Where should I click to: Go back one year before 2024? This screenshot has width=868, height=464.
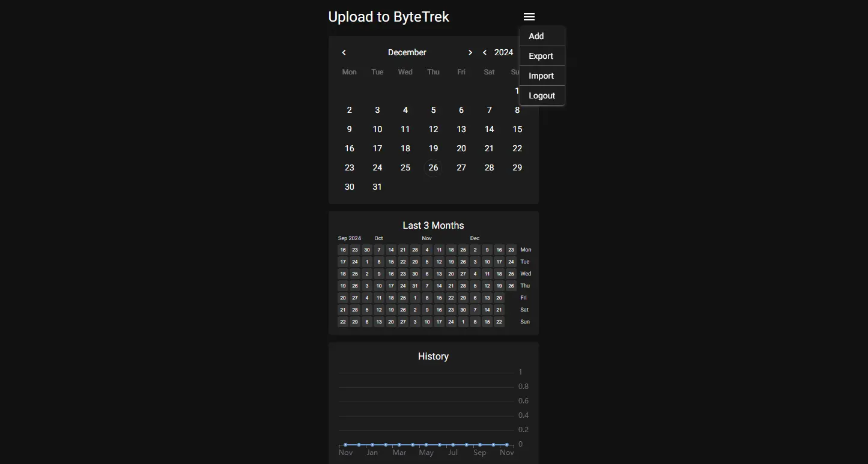(485, 53)
